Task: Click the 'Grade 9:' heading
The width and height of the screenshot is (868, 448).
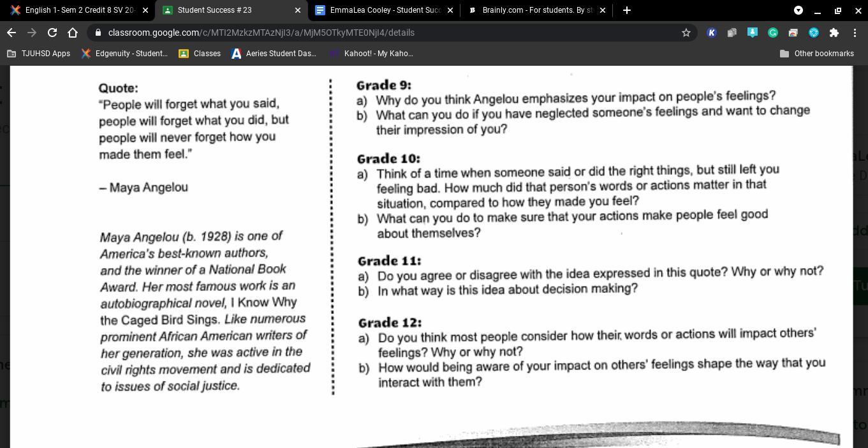Action: tap(383, 85)
